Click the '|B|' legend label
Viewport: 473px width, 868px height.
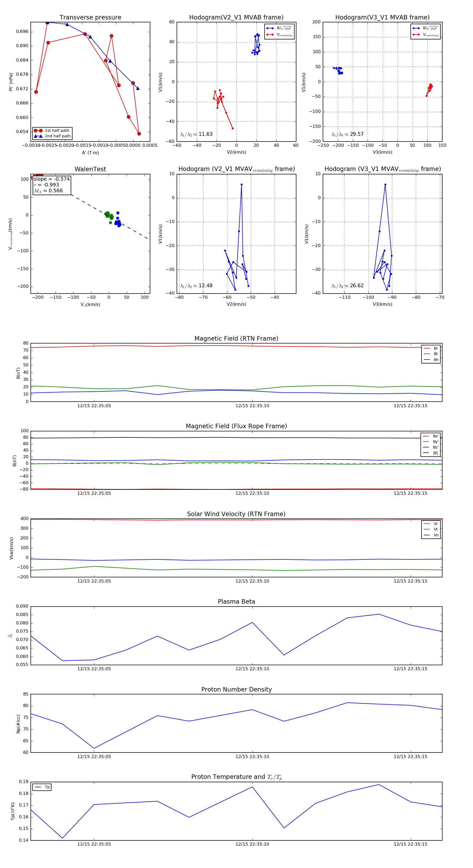435,453
